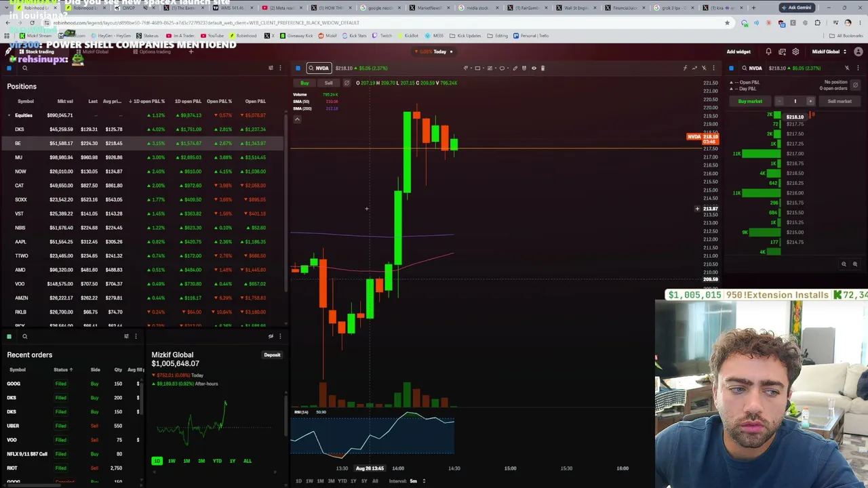This screenshot has height=488, width=868.
Task: Sort positions by 1D open P&L % column
Action: coord(149,101)
